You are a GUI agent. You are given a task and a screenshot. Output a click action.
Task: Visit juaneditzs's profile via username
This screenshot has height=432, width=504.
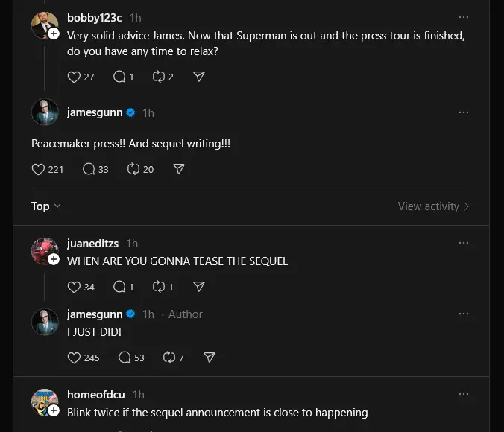pos(92,244)
